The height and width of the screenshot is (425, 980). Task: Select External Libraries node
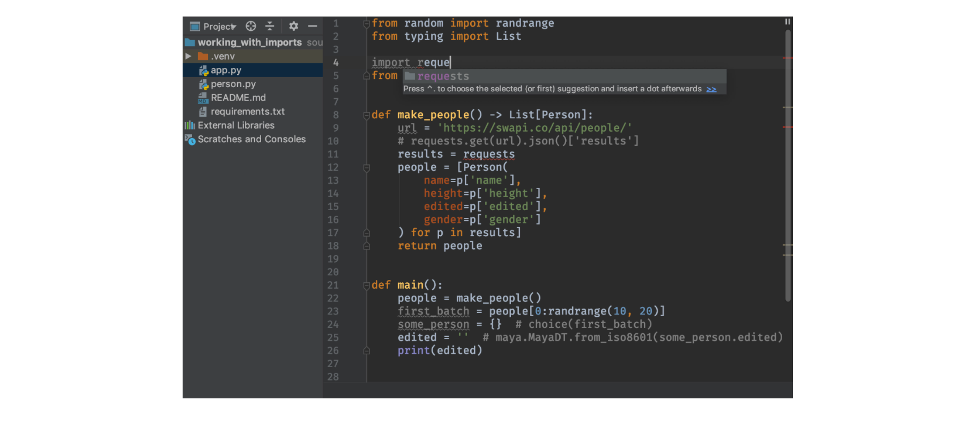point(253,125)
